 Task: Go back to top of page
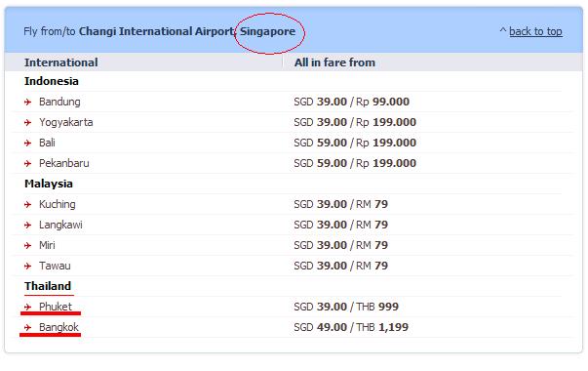(535, 31)
